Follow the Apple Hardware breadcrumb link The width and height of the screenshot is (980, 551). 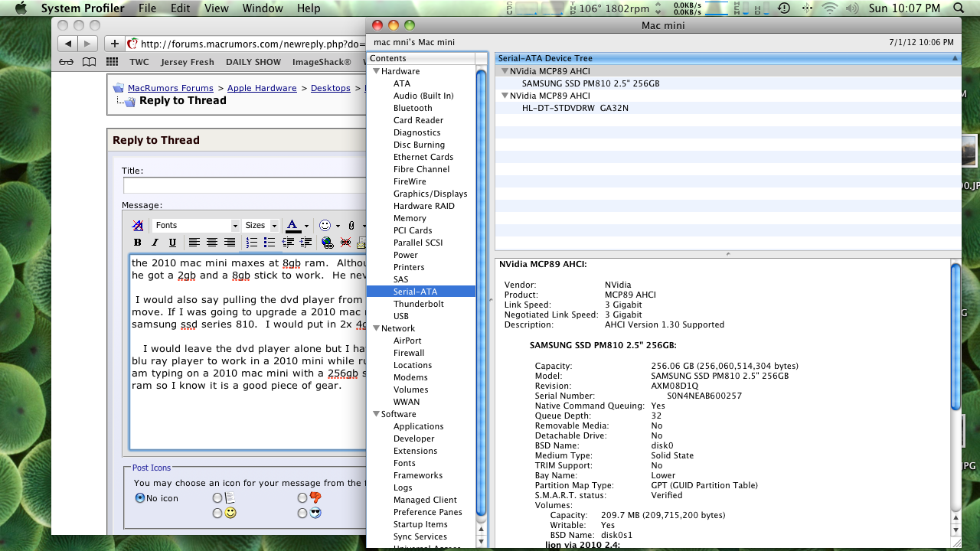pyautogui.click(x=262, y=88)
